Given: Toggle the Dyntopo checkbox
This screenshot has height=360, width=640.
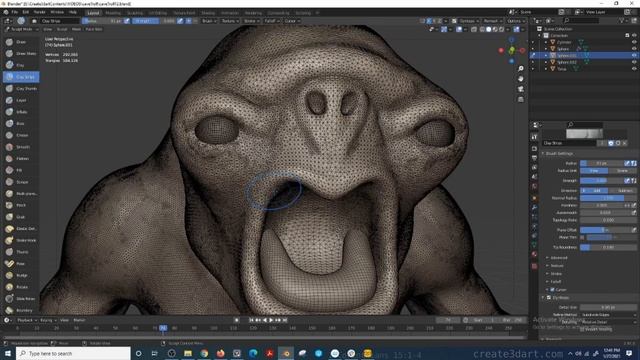Looking at the screenshot, I should coord(549,298).
